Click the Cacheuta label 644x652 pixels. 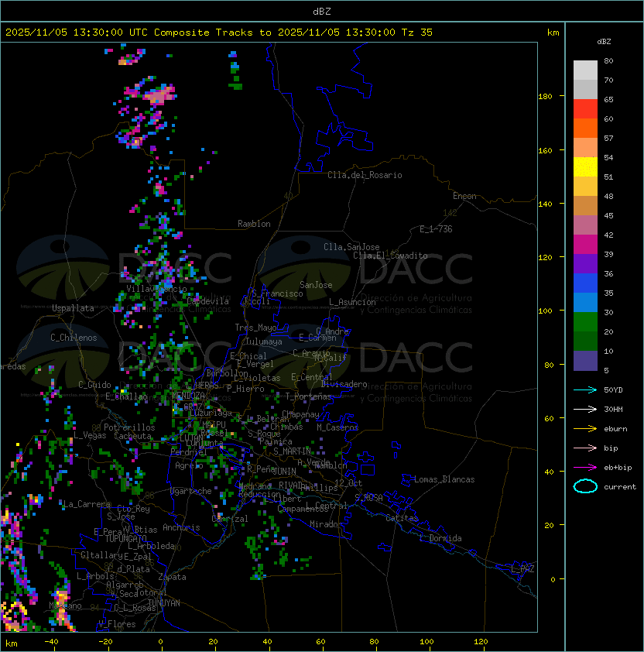[x=132, y=436]
